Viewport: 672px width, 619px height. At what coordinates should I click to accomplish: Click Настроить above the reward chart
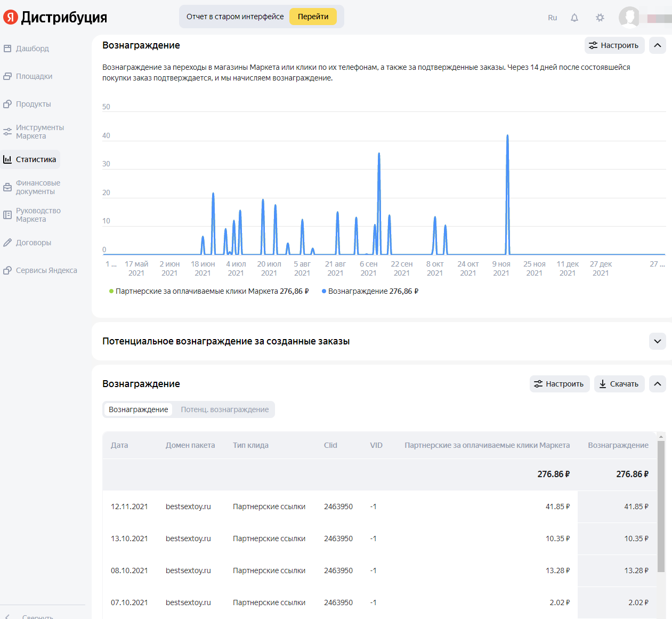click(614, 45)
